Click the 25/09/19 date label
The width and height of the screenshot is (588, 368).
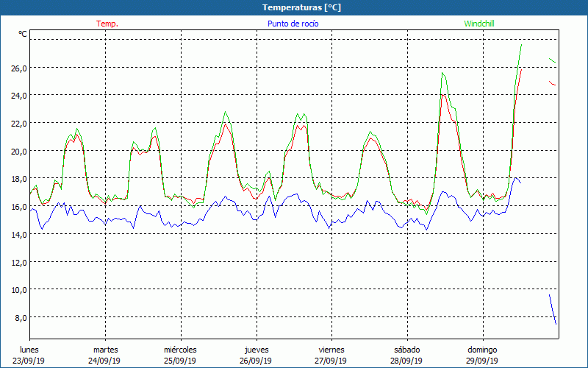180,361
